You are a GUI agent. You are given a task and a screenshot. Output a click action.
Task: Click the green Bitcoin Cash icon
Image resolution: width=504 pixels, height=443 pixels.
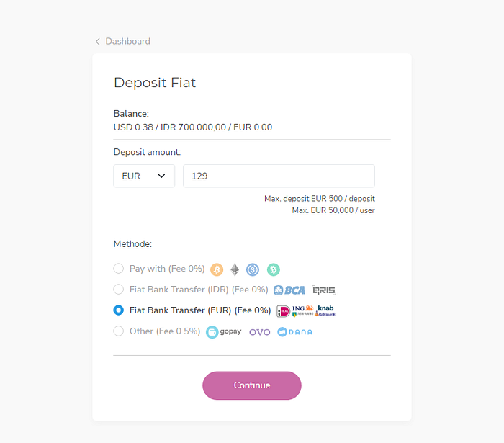point(273,269)
